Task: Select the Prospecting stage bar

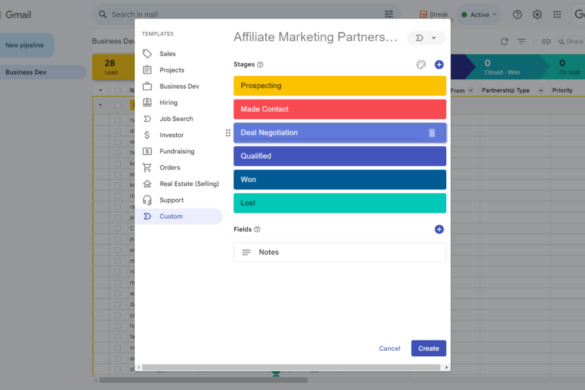Action: point(340,86)
